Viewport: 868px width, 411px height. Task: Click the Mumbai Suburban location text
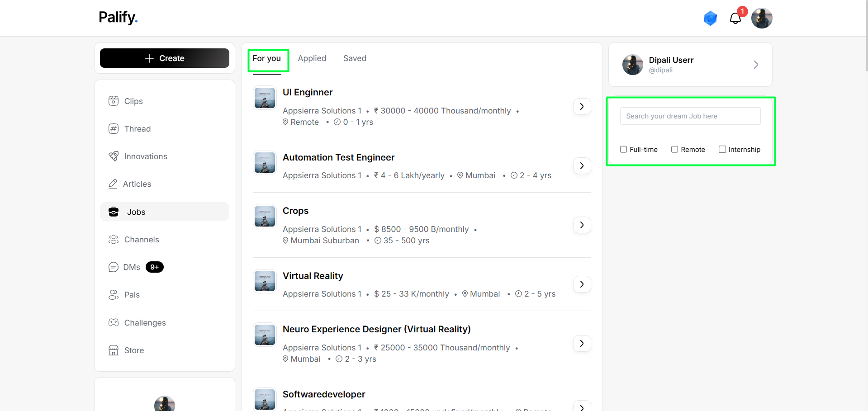point(325,241)
